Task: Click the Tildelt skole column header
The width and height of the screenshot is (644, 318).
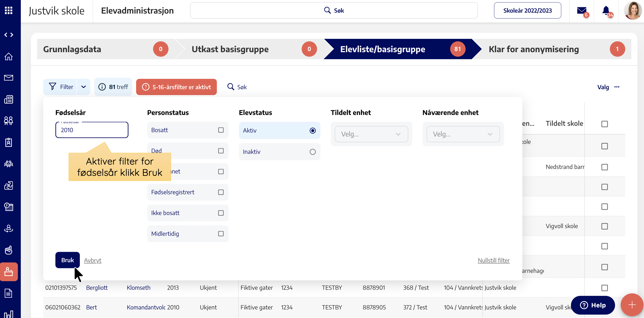Action: [x=564, y=123]
